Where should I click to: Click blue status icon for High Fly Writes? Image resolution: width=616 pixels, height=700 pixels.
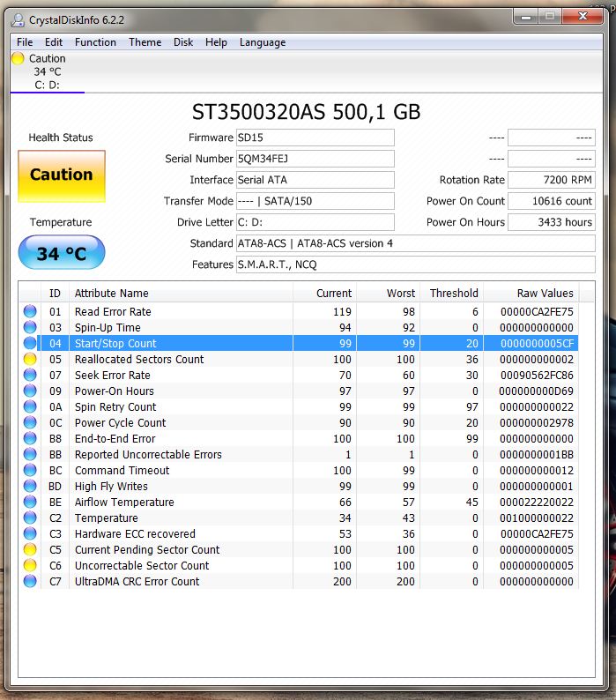30,486
